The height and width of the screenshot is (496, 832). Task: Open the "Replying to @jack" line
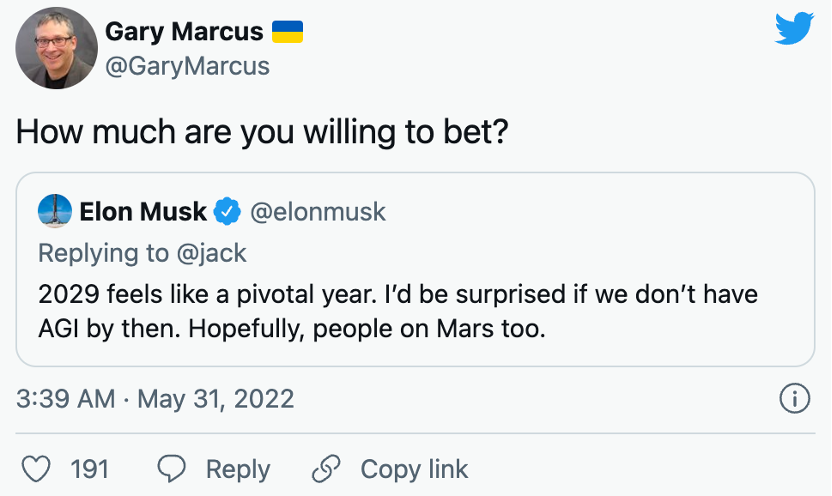[x=142, y=253]
